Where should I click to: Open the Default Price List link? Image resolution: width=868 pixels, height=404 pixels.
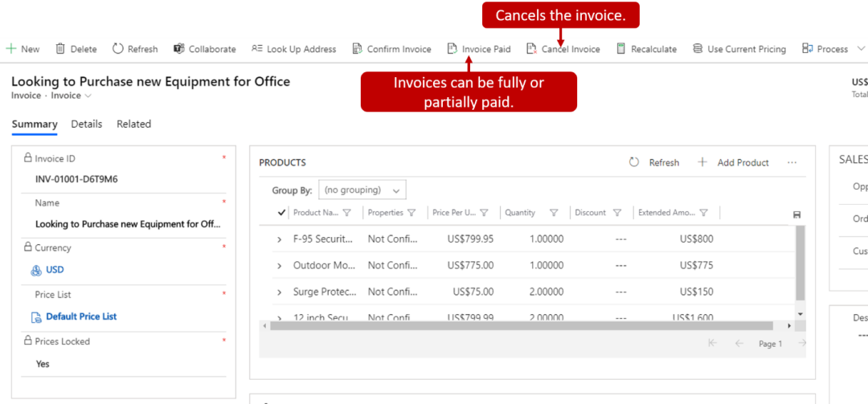coord(81,316)
